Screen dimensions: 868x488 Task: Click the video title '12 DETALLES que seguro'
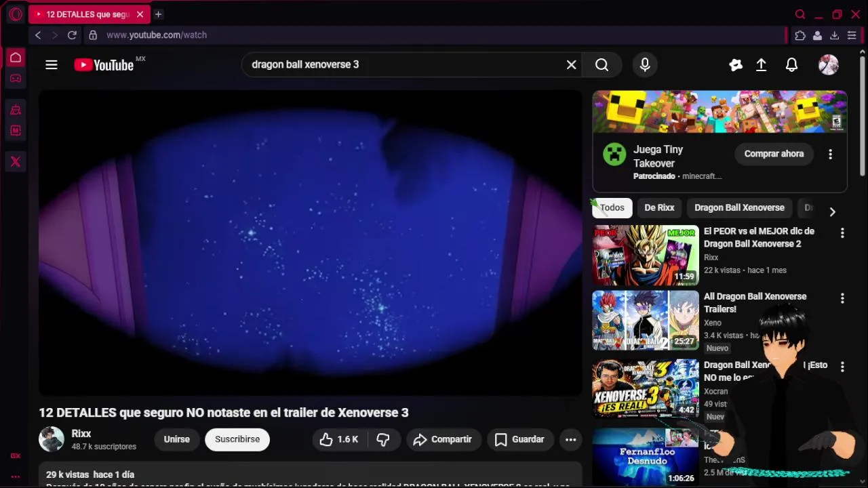[x=224, y=413]
